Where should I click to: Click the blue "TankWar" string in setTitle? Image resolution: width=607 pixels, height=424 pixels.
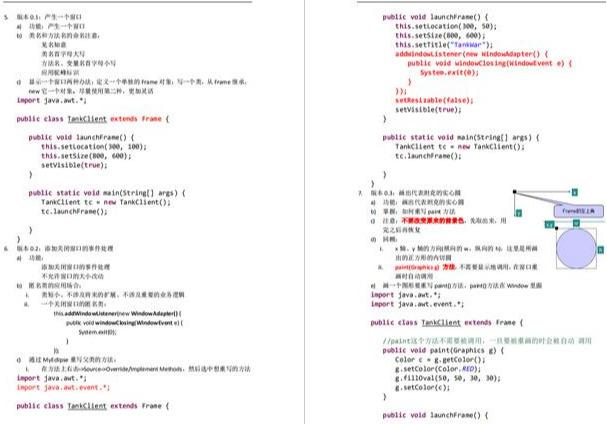coord(468,45)
